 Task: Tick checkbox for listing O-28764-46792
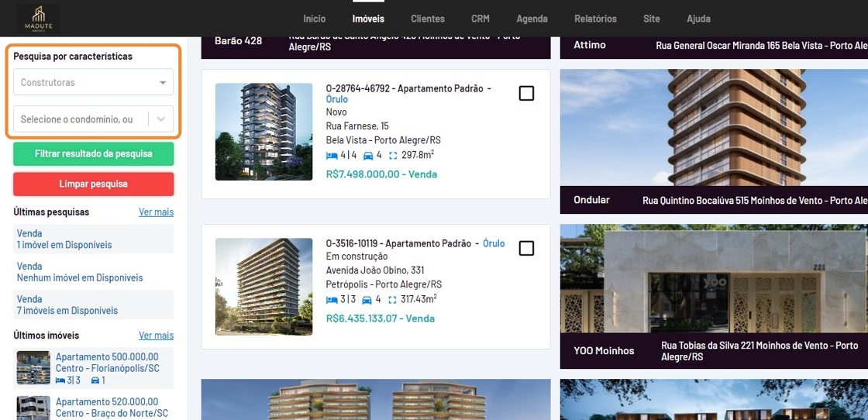coord(526,93)
